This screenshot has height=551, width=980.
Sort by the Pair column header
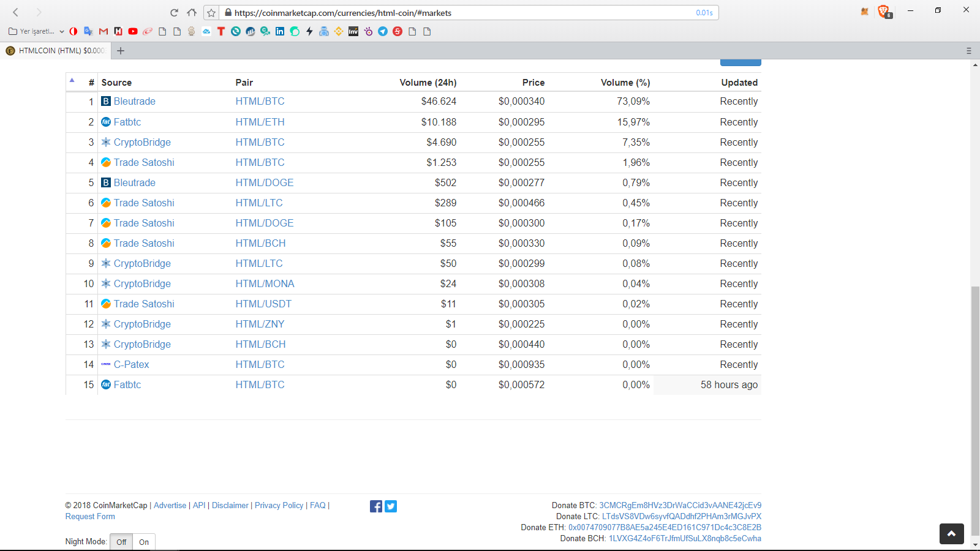pos(244,83)
